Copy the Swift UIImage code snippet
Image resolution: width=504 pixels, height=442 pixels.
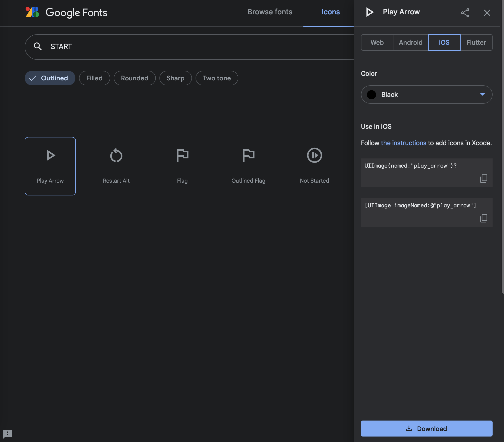coord(483,178)
